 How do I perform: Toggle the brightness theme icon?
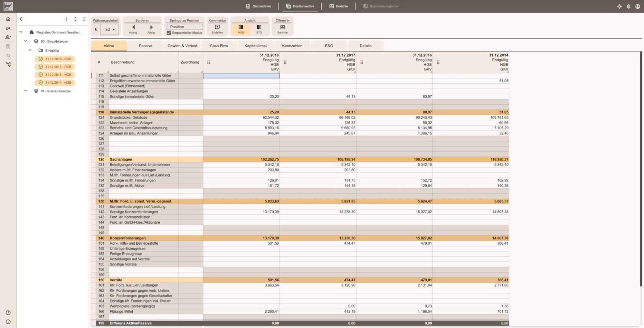pos(619,6)
